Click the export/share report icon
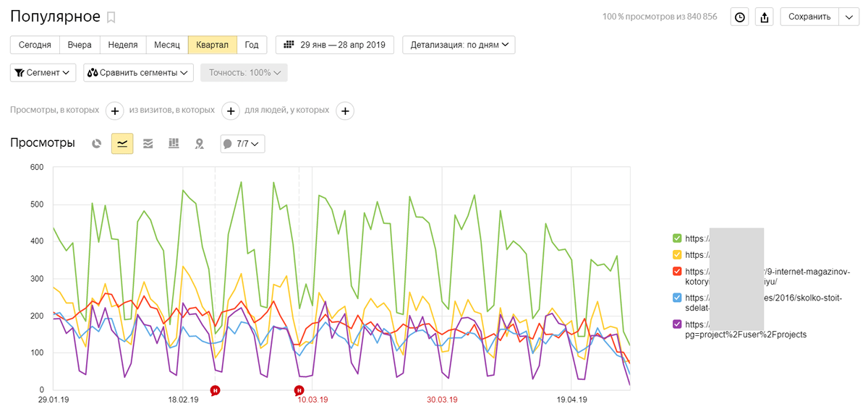 pyautogui.click(x=765, y=17)
